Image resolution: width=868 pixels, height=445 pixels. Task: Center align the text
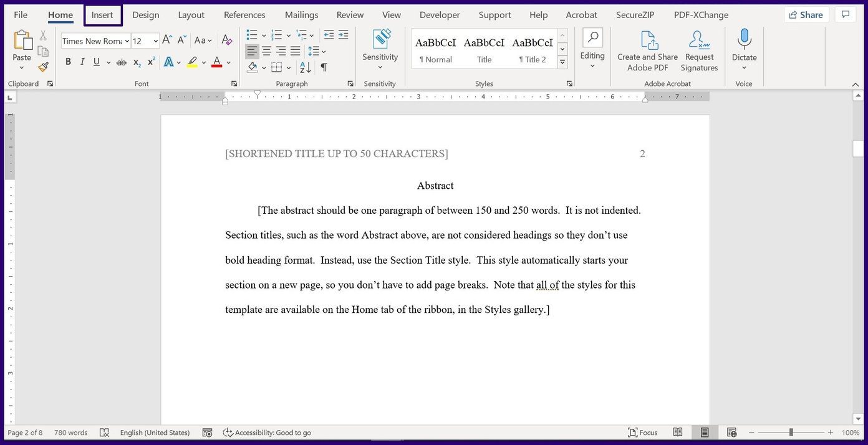(266, 51)
